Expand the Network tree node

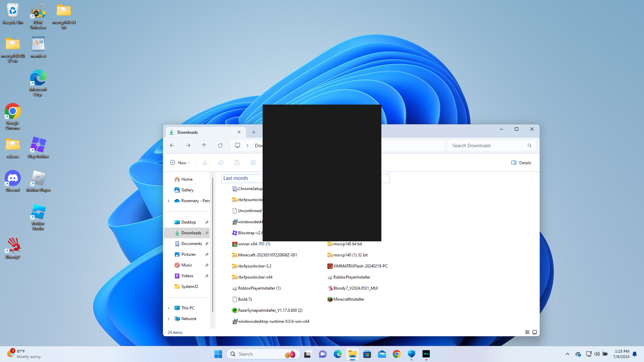[x=169, y=319]
